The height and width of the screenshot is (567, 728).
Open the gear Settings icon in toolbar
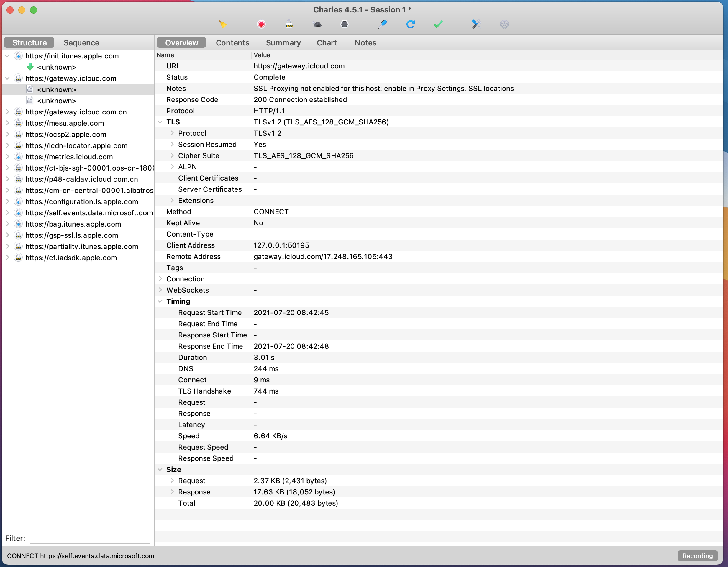(x=504, y=24)
